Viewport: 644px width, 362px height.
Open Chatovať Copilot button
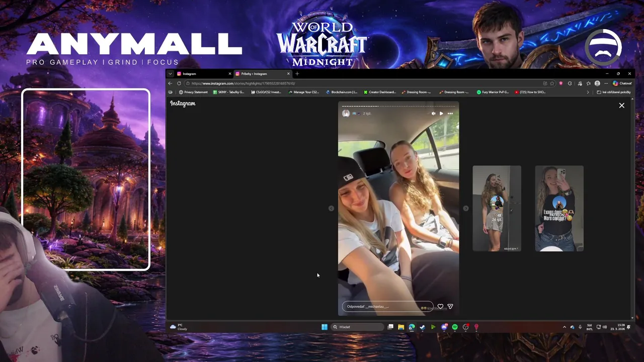(622, 83)
